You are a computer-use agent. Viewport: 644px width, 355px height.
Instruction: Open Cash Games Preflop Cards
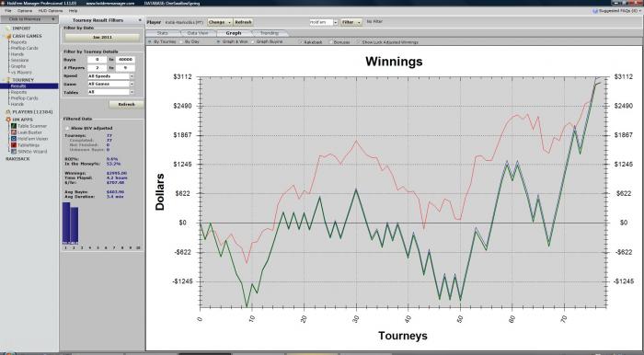coord(24,49)
